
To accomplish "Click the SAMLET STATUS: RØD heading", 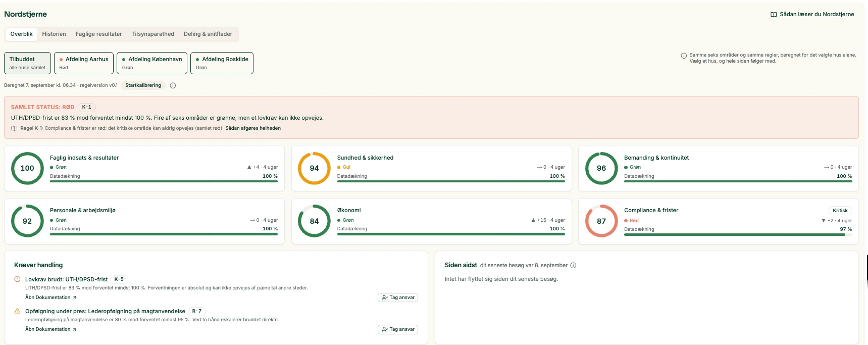I will click(x=43, y=107).
